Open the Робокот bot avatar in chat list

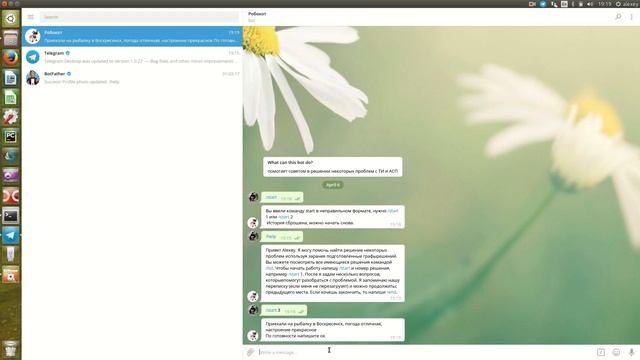point(33,36)
